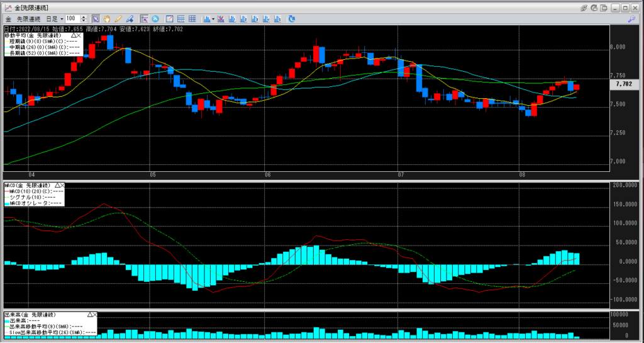Screen dimensions: 644x343
Task: Click the link chain icon in title bar
Action: (584, 8)
